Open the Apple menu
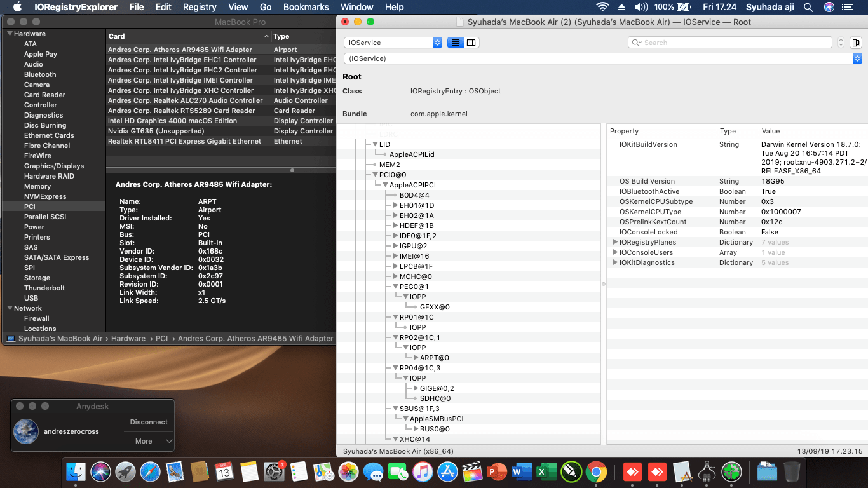This screenshot has width=868, height=488. [x=17, y=7]
